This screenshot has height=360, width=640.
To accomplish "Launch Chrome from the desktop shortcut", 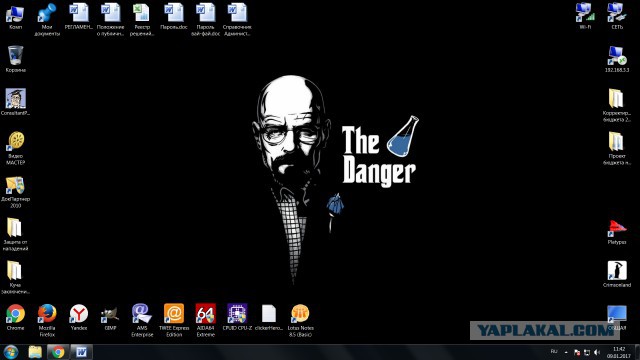I will tap(16, 317).
